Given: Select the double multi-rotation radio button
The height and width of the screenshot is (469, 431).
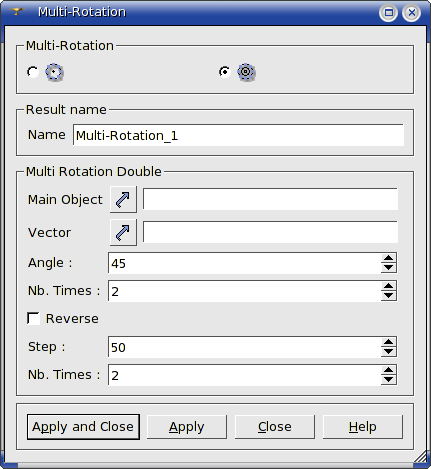Looking at the screenshot, I should (225, 72).
